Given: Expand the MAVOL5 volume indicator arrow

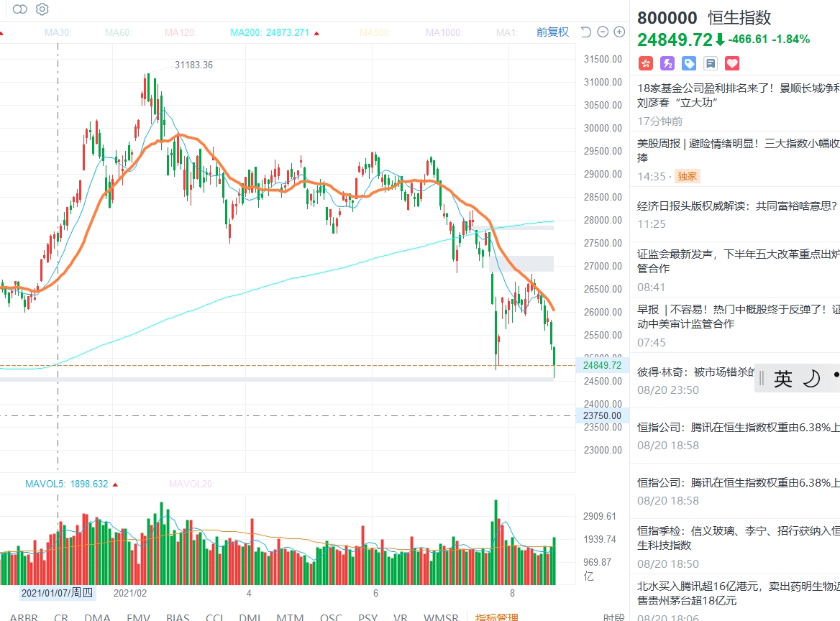Looking at the screenshot, I should [x=115, y=484].
